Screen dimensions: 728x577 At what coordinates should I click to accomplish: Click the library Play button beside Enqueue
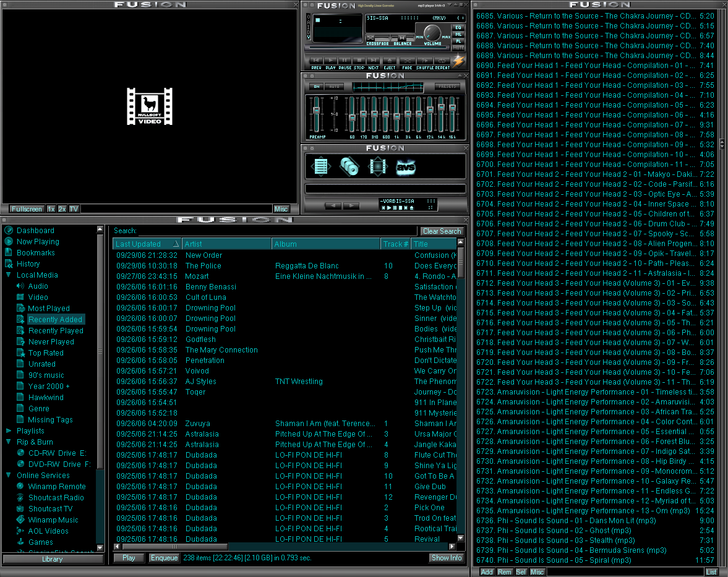[x=129, y=558]
